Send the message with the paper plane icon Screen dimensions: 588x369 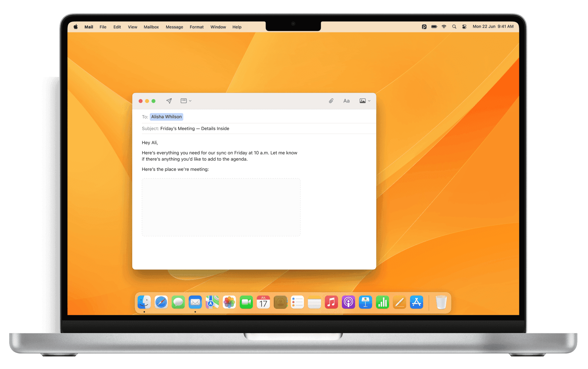click(x=169, y=101)
